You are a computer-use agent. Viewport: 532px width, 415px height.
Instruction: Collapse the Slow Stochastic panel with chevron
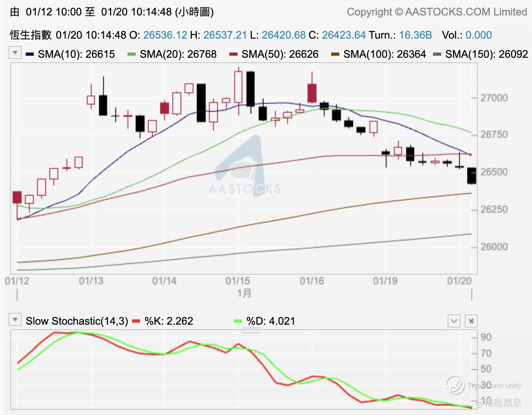pos(454,321)
